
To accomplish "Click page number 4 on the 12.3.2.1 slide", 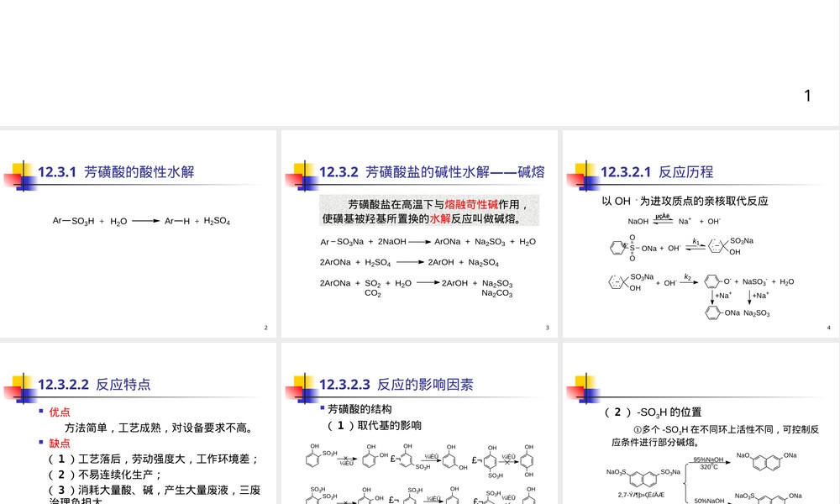I will 829,328.
